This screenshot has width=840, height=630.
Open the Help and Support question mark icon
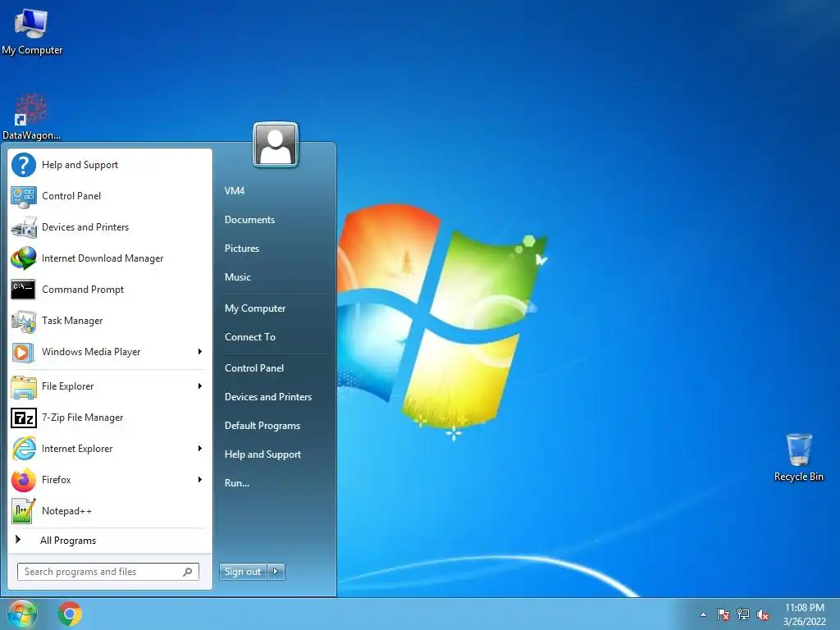click(24, 164)
